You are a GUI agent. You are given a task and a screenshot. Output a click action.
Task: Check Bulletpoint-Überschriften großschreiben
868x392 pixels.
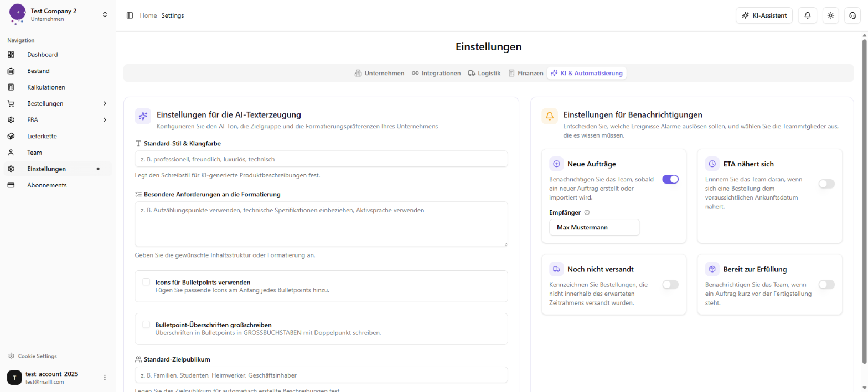[146, 325]
